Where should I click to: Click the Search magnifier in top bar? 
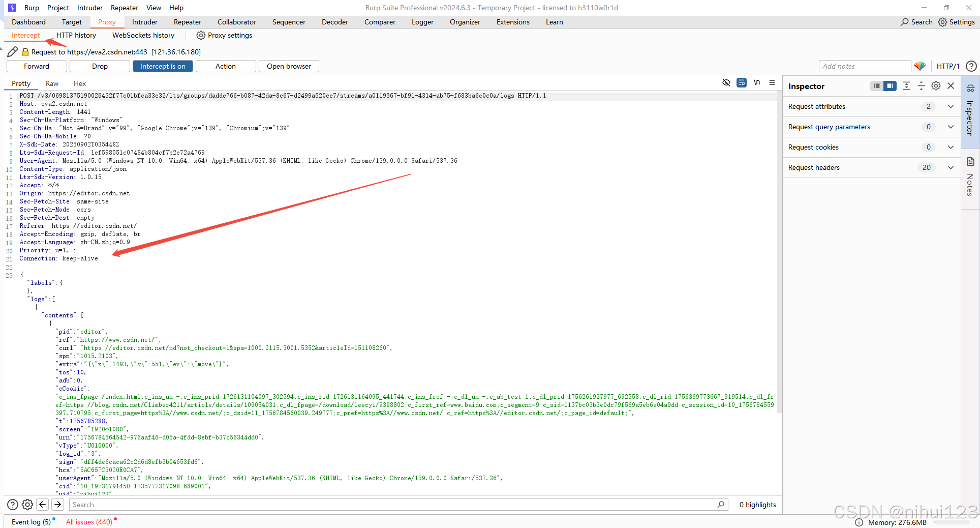pyautogui.click(x=905, y=22)
